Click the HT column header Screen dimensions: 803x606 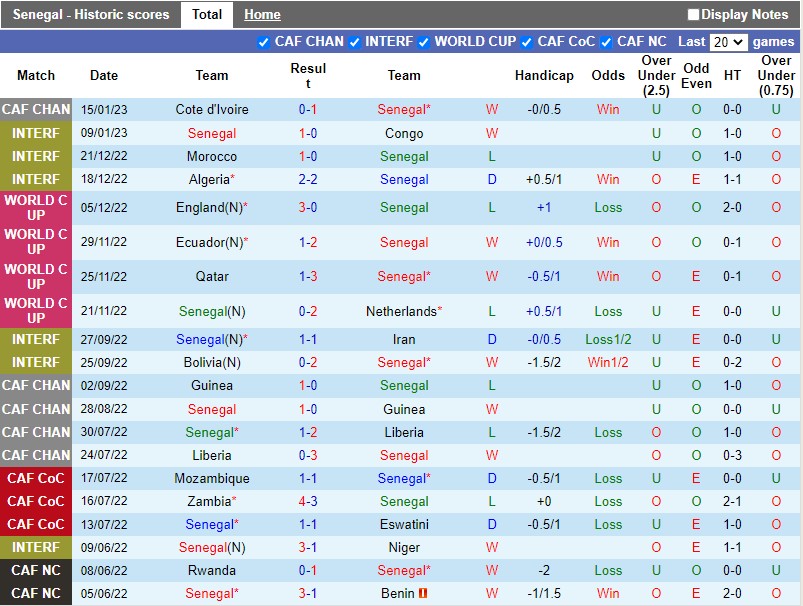click(732, 76)
